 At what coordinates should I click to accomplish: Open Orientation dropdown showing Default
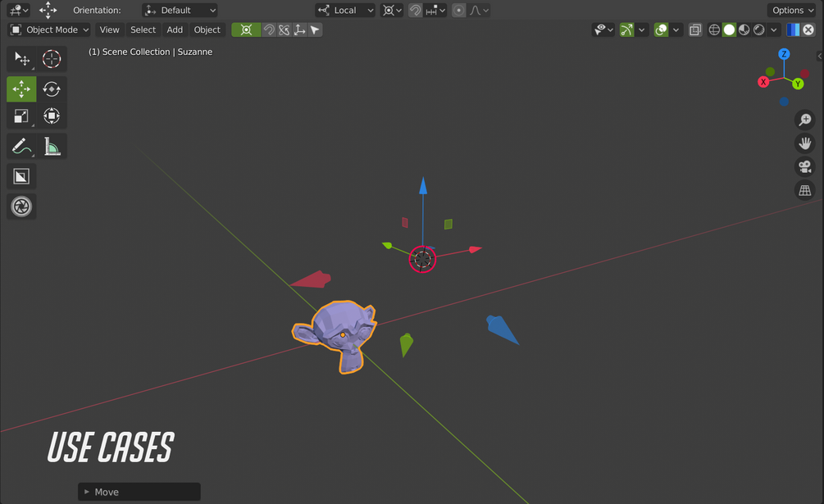tap(180, 10)
